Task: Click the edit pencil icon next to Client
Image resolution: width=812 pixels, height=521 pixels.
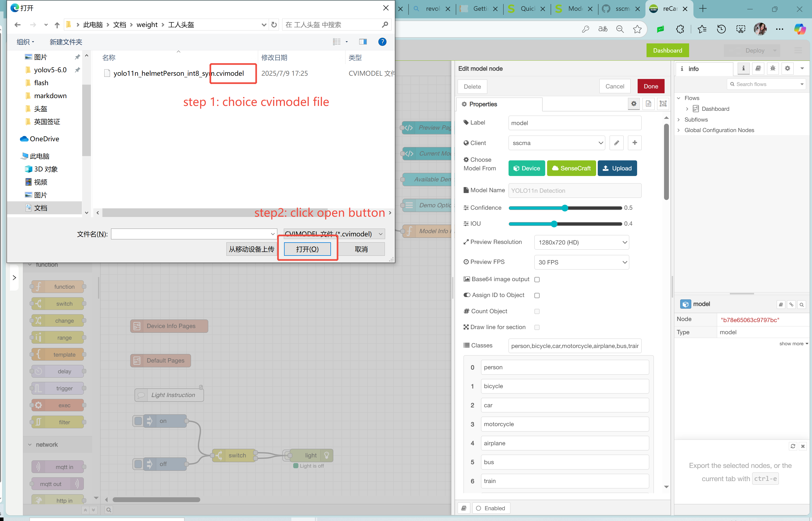Action: [616, 143]
